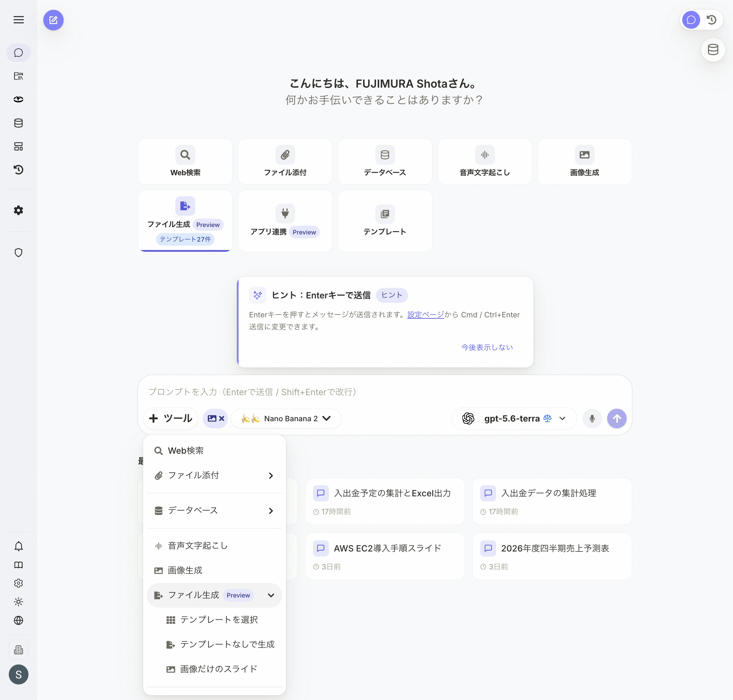Click the microphone voice input button
The width and height of the screenshot is (733, 700).
(x=592, y=418)
